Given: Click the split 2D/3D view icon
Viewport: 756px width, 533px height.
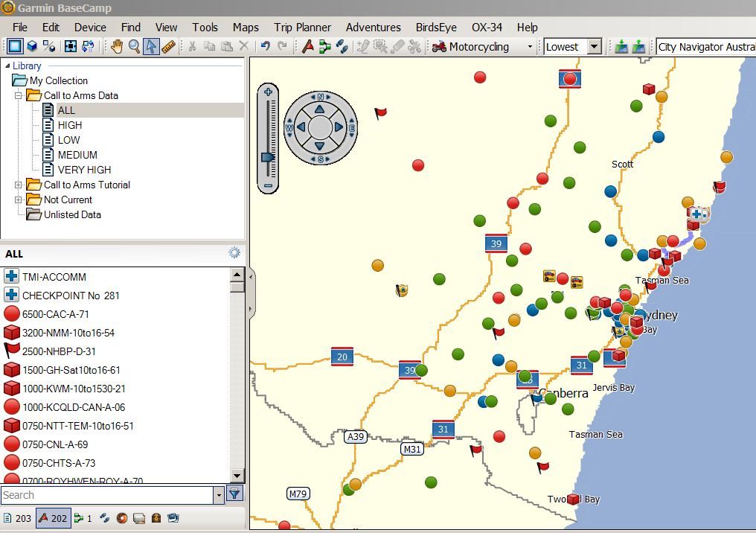Looking at the screenshot, I should coord(48,46).
